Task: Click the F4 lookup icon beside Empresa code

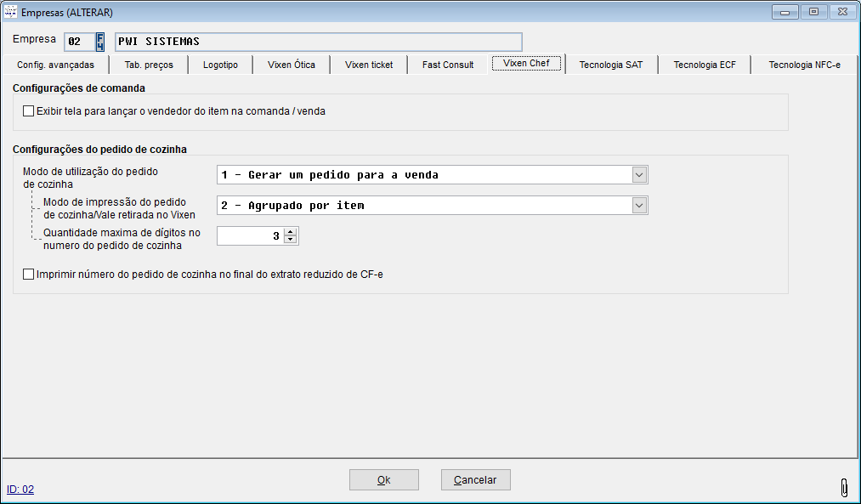Action: 100,42
